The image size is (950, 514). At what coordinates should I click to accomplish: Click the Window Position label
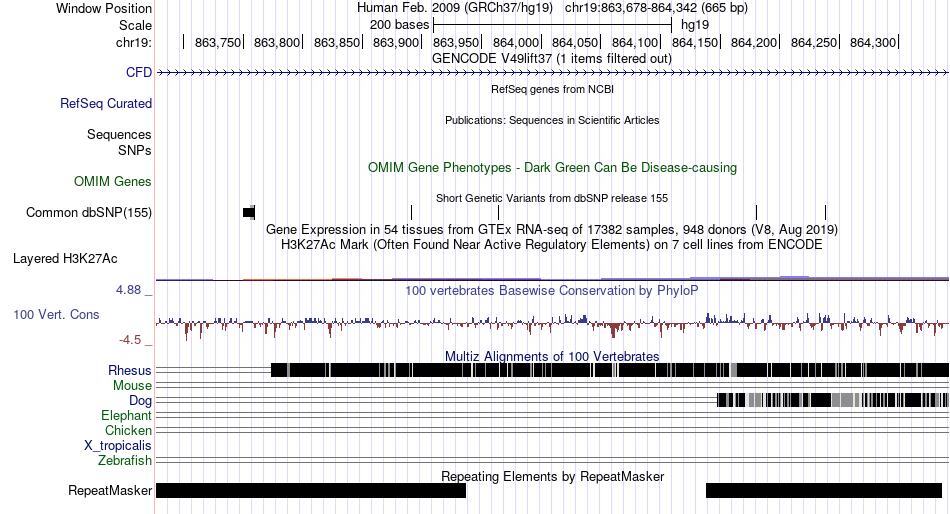(104, 8)
